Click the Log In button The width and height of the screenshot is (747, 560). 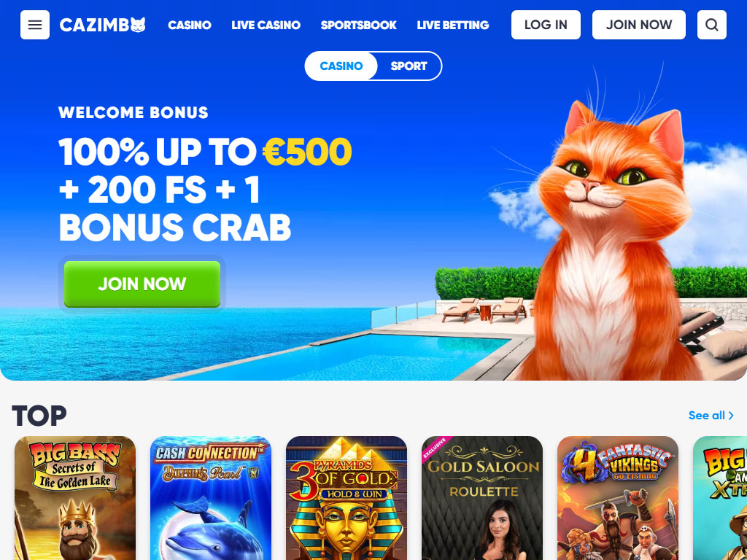point(546,25)
